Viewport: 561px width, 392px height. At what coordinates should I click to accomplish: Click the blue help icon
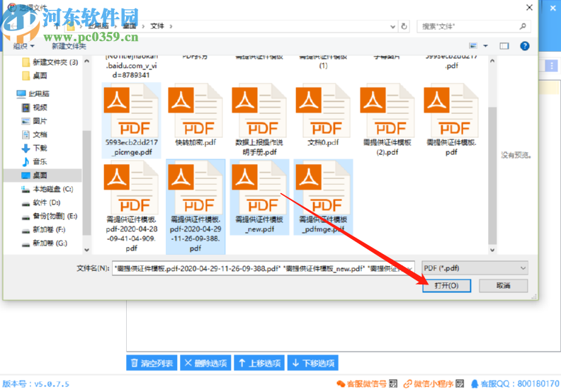coord(524,46)
